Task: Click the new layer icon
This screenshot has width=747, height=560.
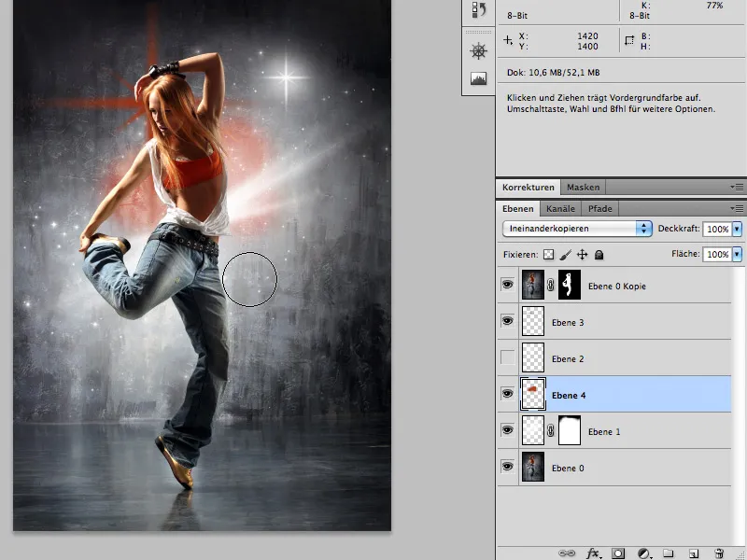Action: point(694,553)
